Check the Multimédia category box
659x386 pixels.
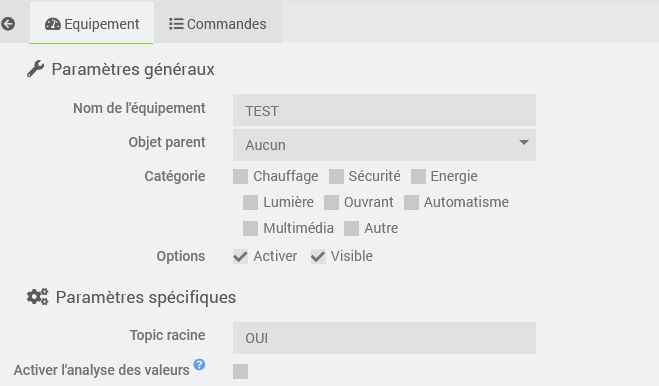coord(250,229)
